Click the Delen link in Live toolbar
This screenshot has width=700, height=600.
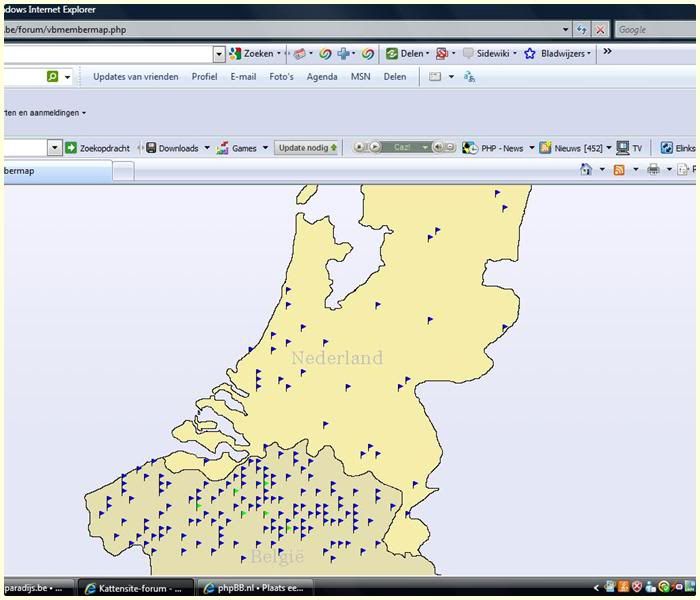click(x=395, y=77)
